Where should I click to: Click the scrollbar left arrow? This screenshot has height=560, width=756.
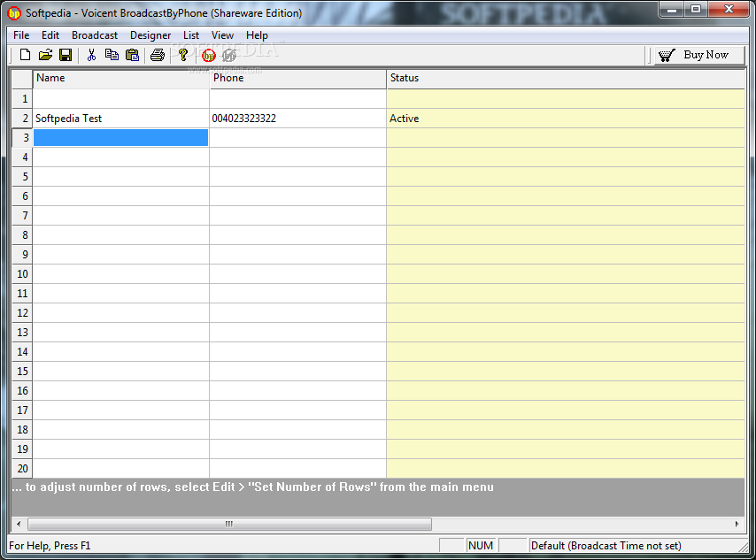pos(19,524)
